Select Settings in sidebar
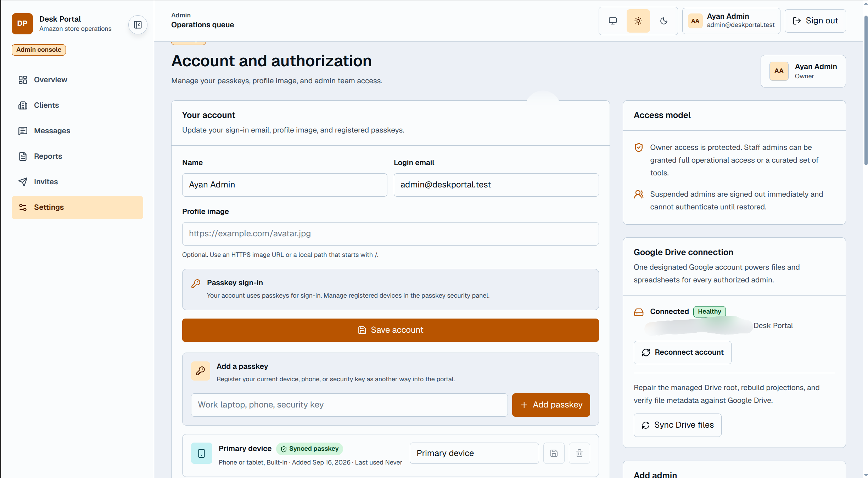 point(77,207)
